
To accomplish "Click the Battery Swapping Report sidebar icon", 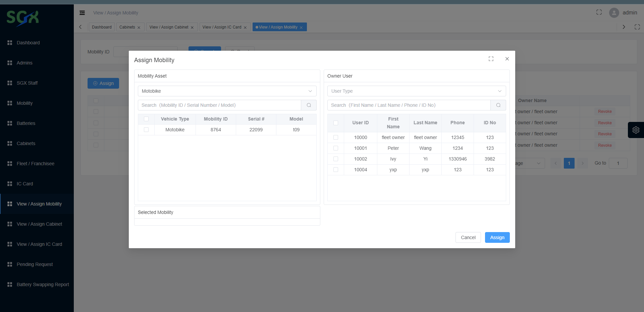I will [x=10, y=284].
